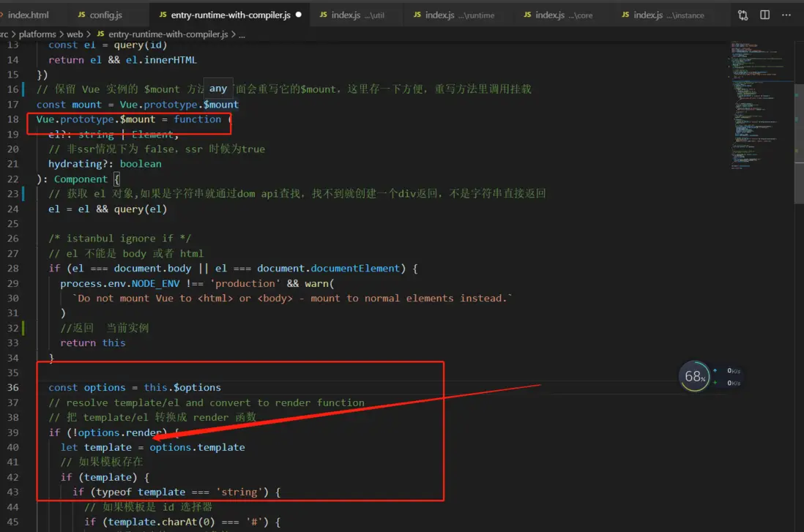The image size is (804, 532).
Task: Click the 'Do not mount Vue' warning string
Action: click(291, 299)
